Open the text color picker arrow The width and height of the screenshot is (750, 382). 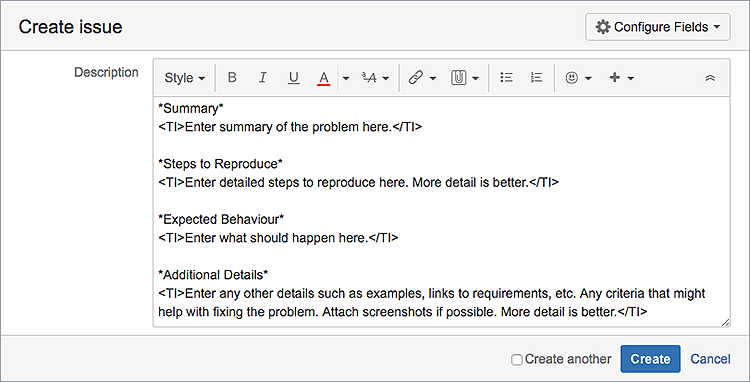(x=346, y=78)
